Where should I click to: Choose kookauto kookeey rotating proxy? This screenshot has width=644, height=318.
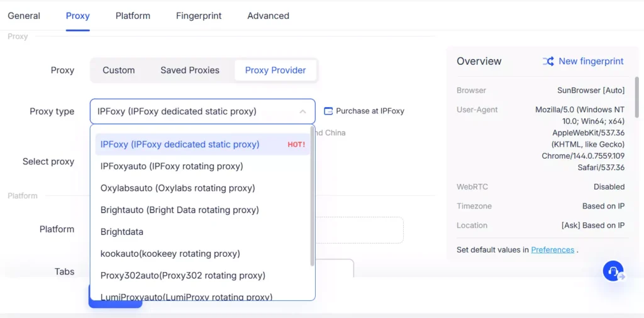[170, 254]
